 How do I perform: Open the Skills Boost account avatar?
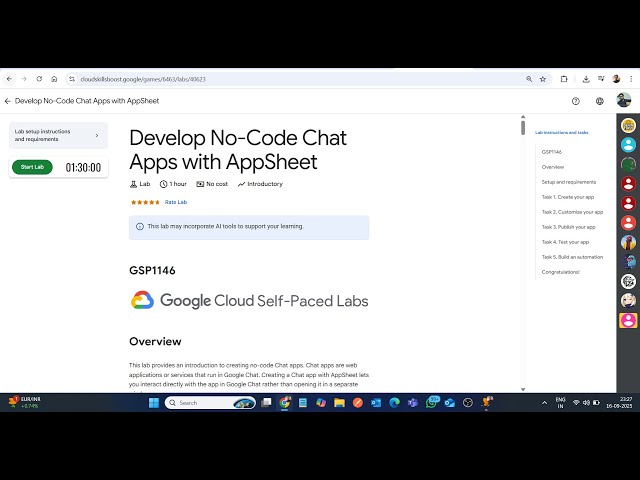point(624,100)
